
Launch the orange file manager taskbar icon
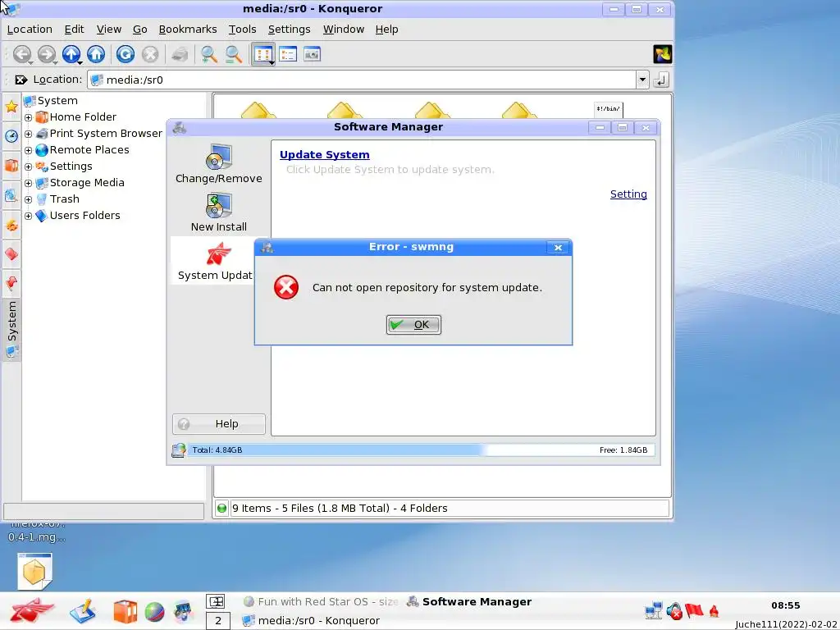pos(125,612)
